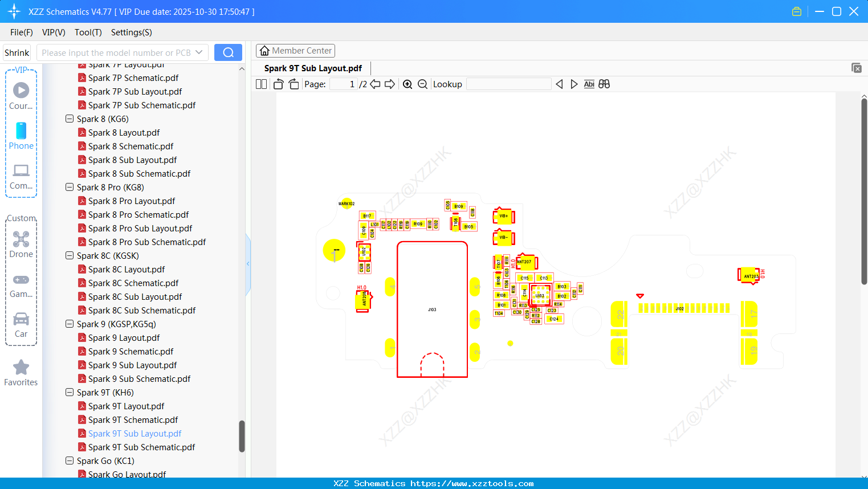The width and height of the screenshot is (868, 489).
Task: Collapse the Spark 8 Pro (KG8) group
Action: coord(69,187)
